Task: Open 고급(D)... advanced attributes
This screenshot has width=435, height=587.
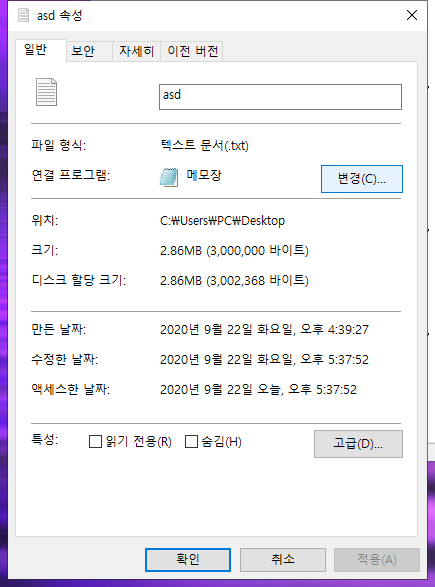Action: click(x=358, y=444)
